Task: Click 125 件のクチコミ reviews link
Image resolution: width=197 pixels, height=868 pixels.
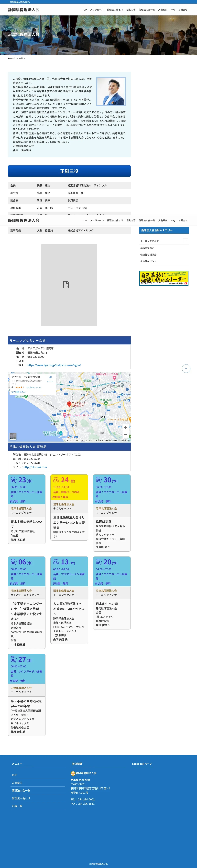Action: click(34, 387)
